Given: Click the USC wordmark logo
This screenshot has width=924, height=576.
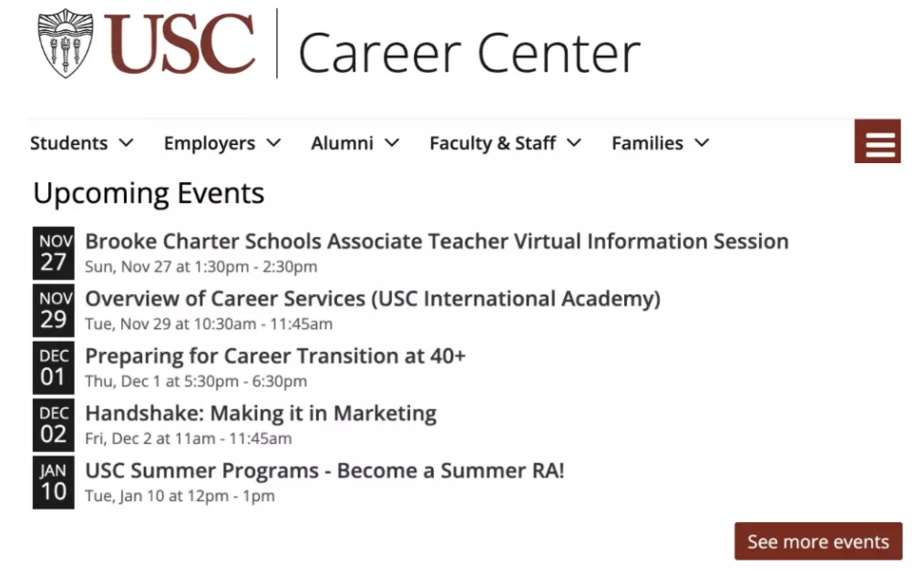Looking at the screenshot, I should (180, 45).
